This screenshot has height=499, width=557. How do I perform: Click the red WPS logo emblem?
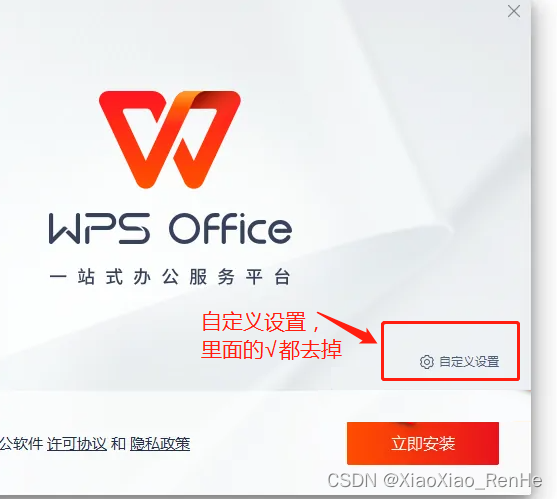tap(170, 139)
